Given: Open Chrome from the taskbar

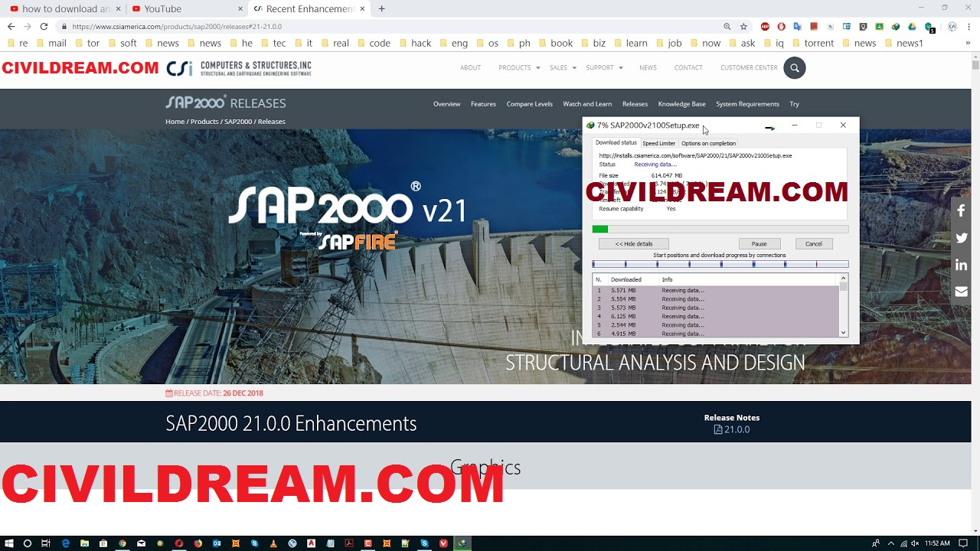Looking at the screenshot, I should pyautogui.click(x=122, y=544).
